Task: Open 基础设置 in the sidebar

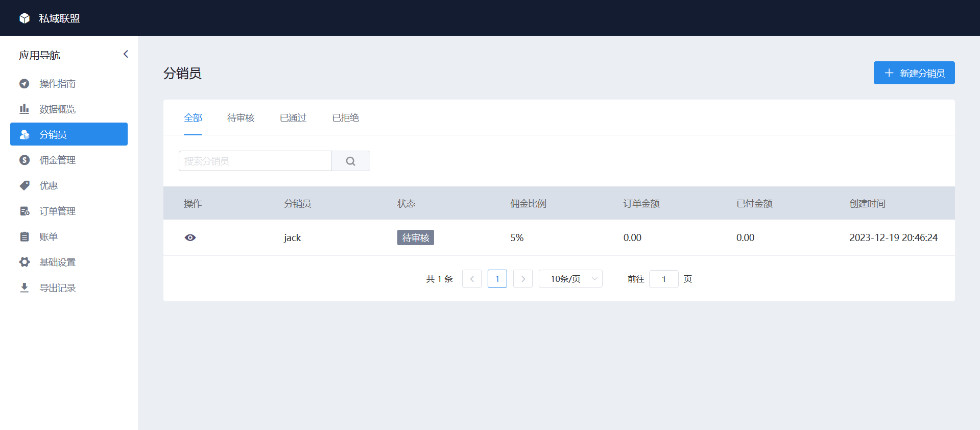Action: point(69,262)
